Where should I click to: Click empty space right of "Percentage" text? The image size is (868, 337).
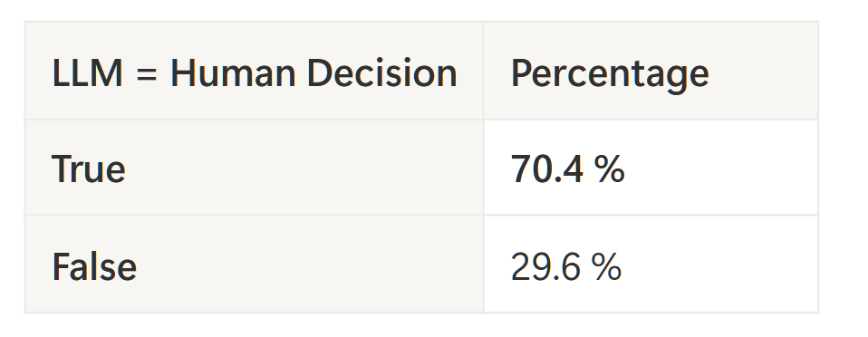[x=763, y=71]
